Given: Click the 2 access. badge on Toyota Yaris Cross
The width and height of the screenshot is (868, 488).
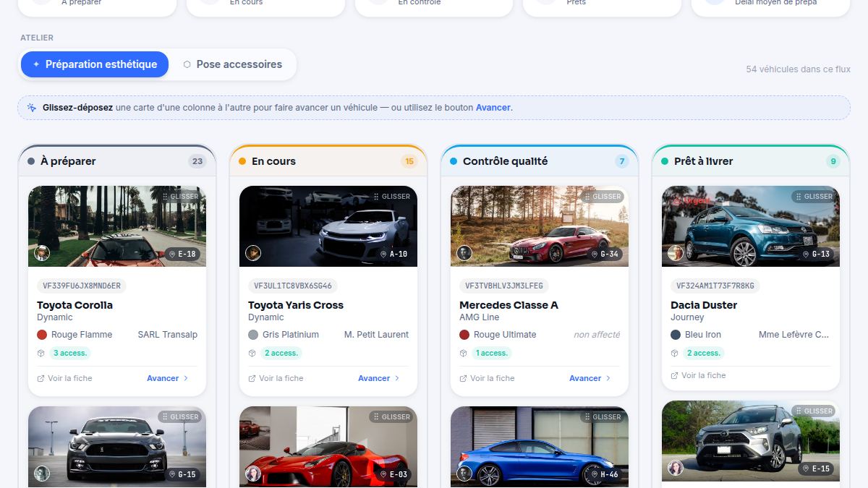Looking at the screenshot, I should tap(281, 354).
